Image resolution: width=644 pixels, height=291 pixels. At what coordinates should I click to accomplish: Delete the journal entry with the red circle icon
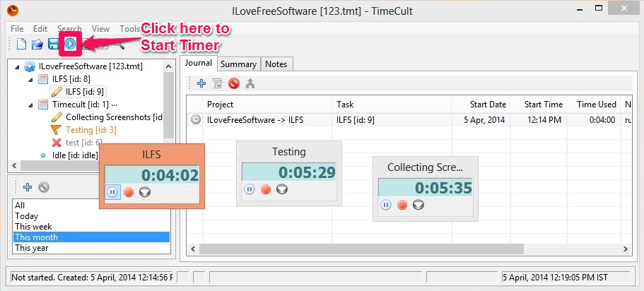234,84
